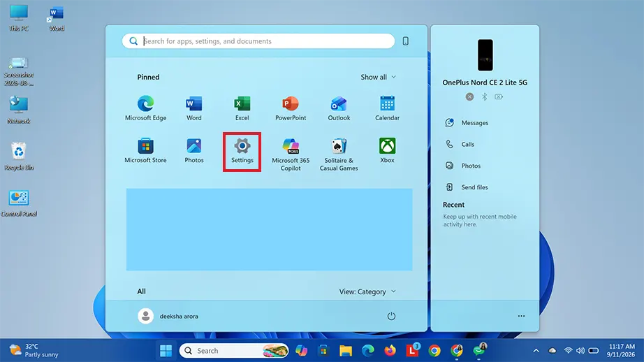The height and width of the screenshot is (362, 644).
Task: Launch Word from the Pinned section
Action: pyautogui.click(x=194, y=108)
